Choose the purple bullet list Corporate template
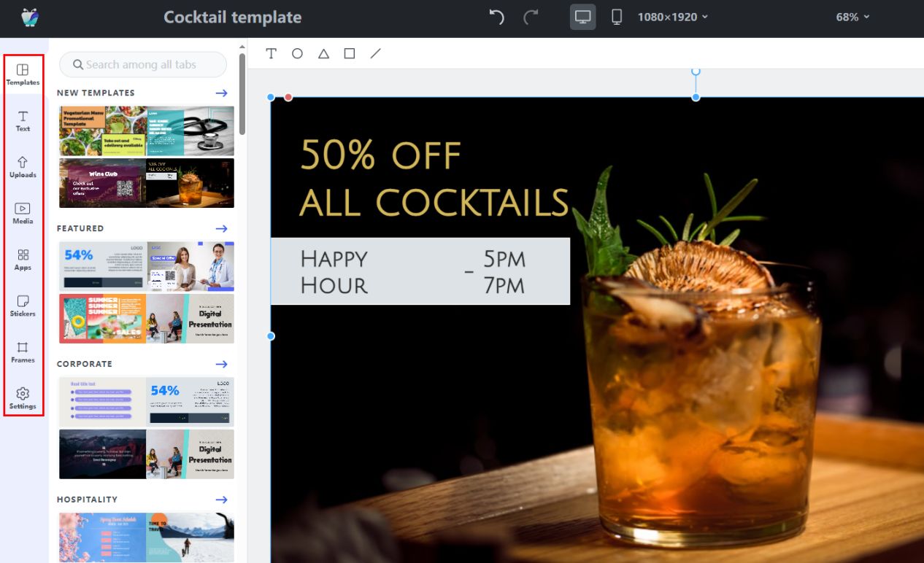This screenshot has height=563, width=924. pos(102,402)
